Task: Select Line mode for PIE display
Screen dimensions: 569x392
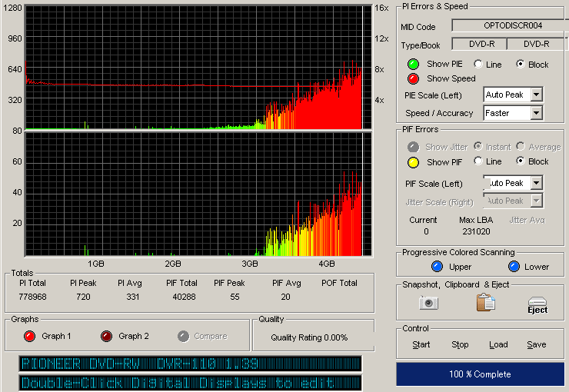Action: (x=478, y=65)
